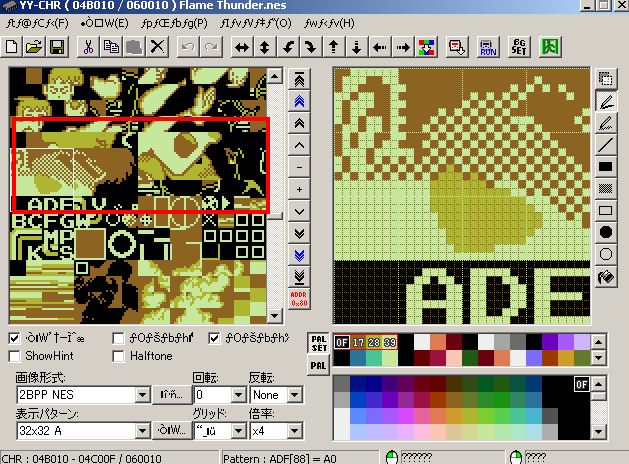Save with the floppy disk icon
The image size is (629, 464).
[57, 47]
